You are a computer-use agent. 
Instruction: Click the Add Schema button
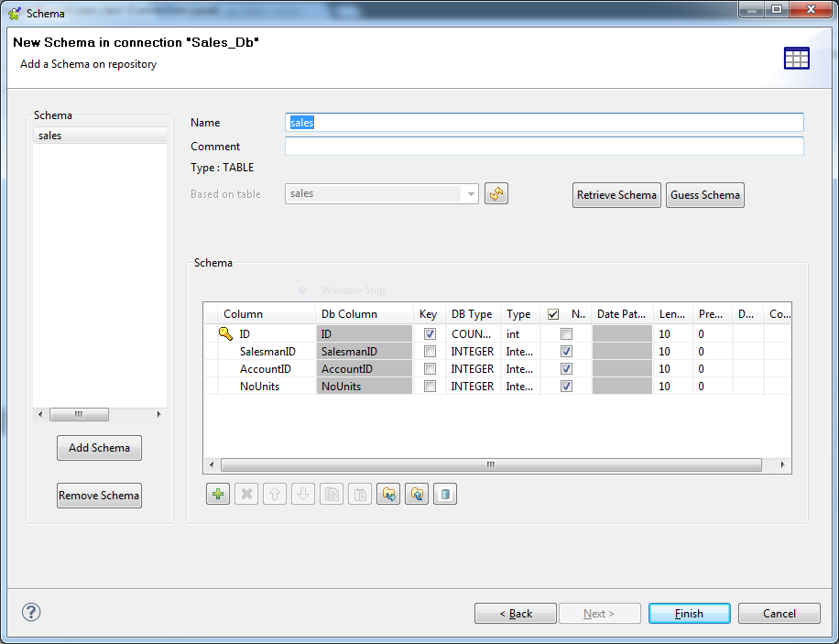(99, 448)
